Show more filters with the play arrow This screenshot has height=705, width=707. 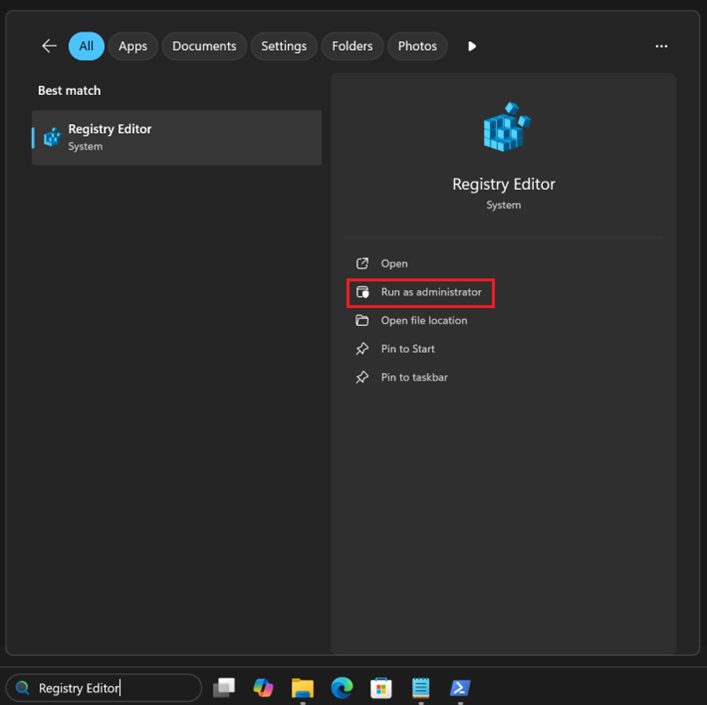(x=472, y=46)
